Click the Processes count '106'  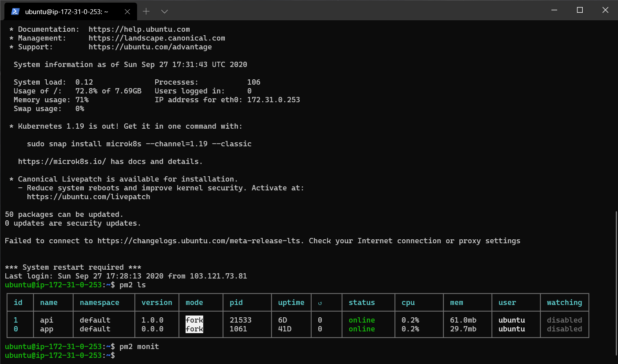coord(254,82)
